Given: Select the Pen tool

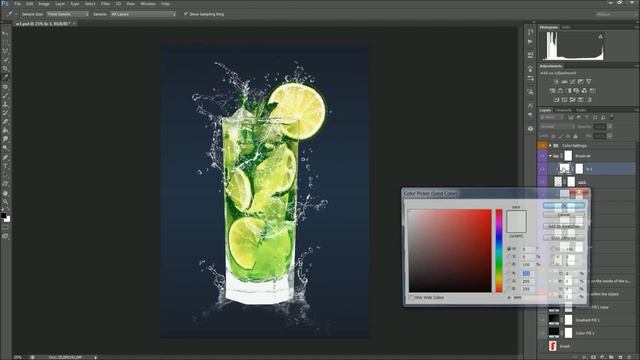Looking at the screenshot, I should tap(5, 158).
